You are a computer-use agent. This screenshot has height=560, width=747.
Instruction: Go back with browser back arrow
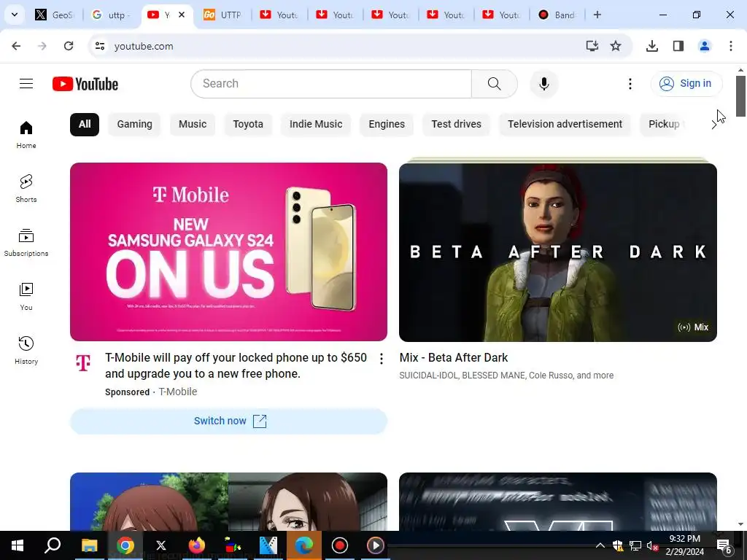click(x=16, y=46)
